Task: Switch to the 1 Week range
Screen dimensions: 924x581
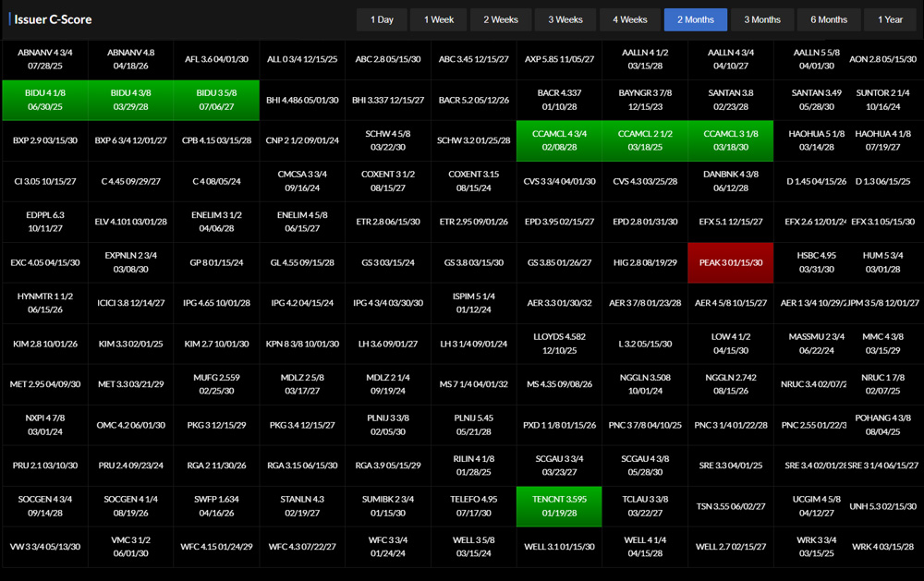Action: click(439, 19)
